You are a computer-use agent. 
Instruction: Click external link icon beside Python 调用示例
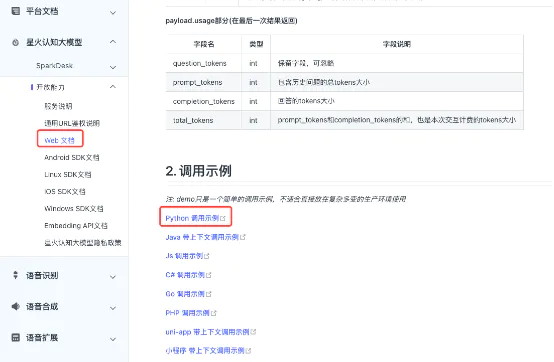(223, 218)
